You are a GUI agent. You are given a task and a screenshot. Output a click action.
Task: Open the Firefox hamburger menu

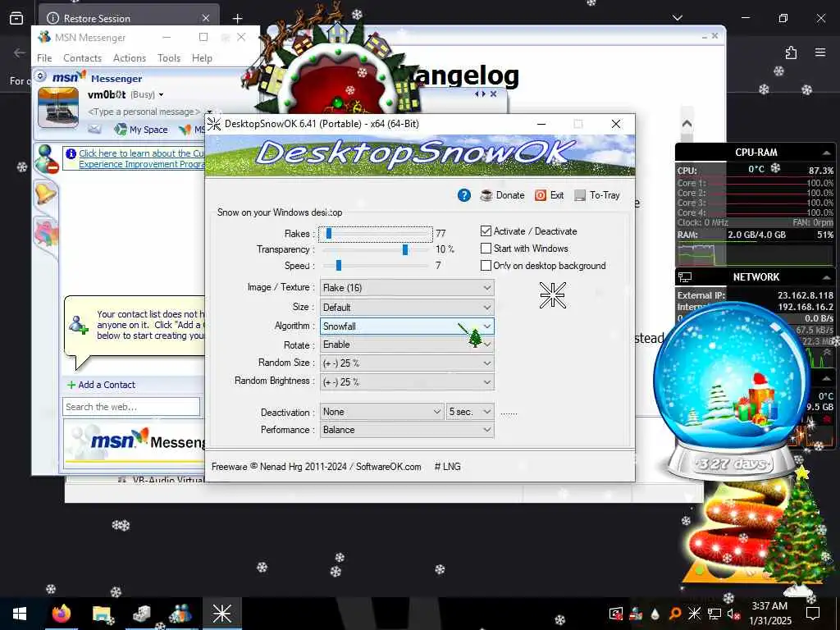point(820,52)
